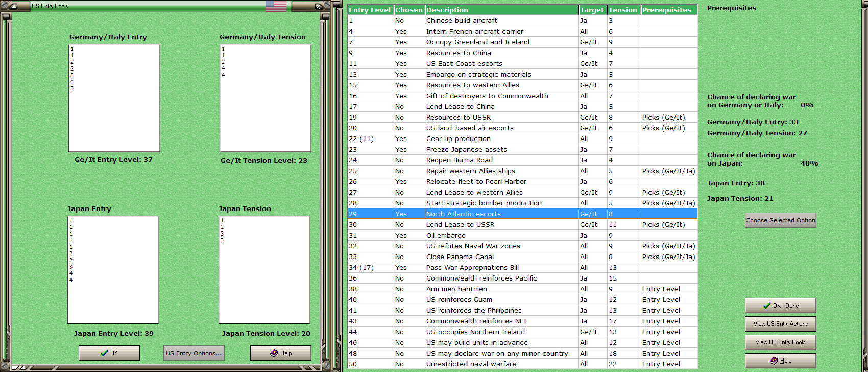The width and height of the screenshot is (868, 372).
Task: Click inside the Japan Entry pool list
Action: click(x=113, y=270)
